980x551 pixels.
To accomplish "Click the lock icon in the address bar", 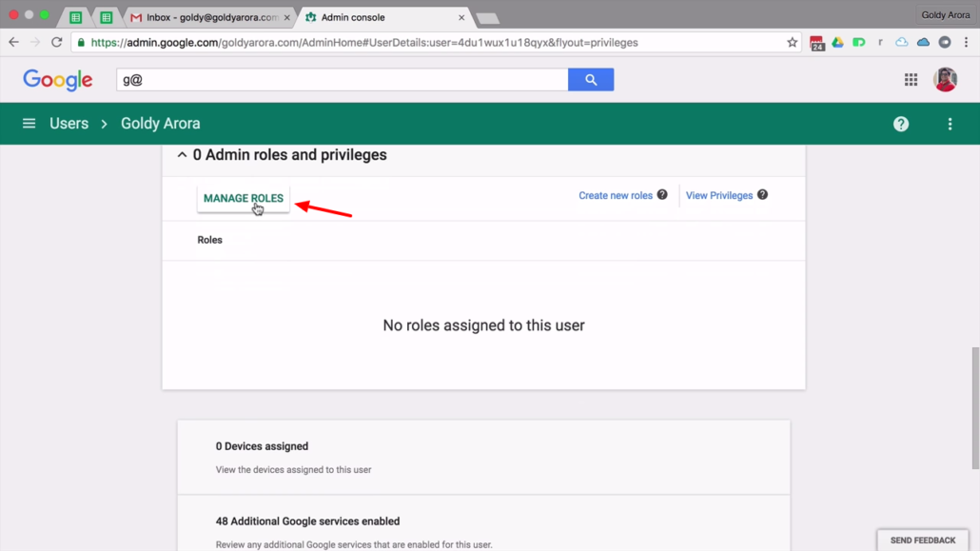I will click(x=81, y=43).
